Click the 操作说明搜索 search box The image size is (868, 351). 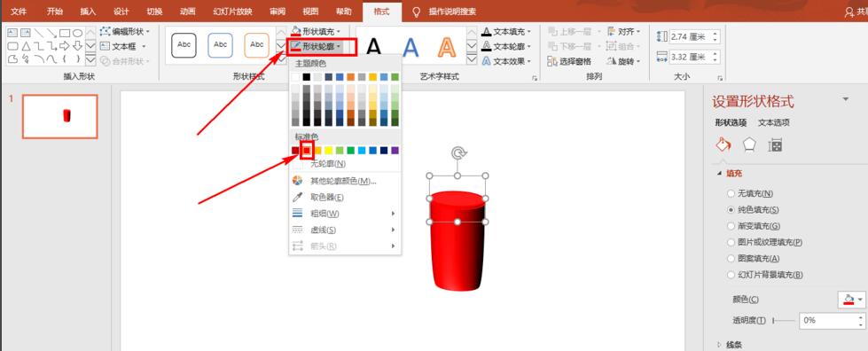pyautogui.click(x=452, y=12)
